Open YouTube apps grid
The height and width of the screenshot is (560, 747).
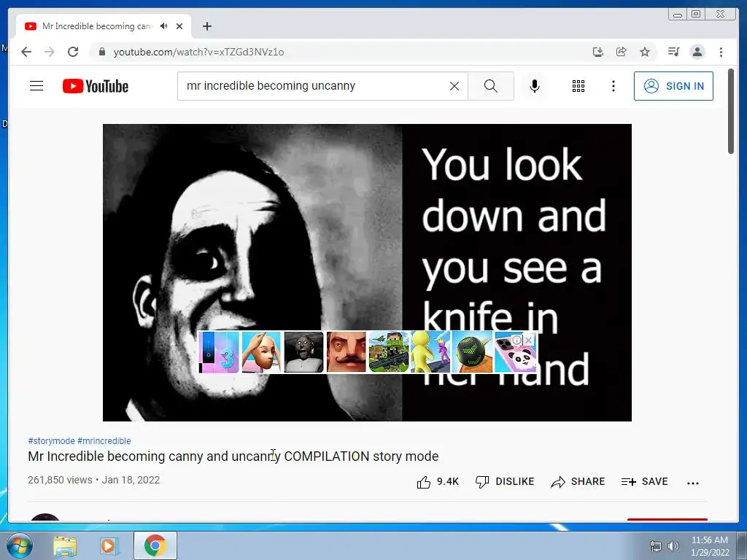(x=578, y=86)
